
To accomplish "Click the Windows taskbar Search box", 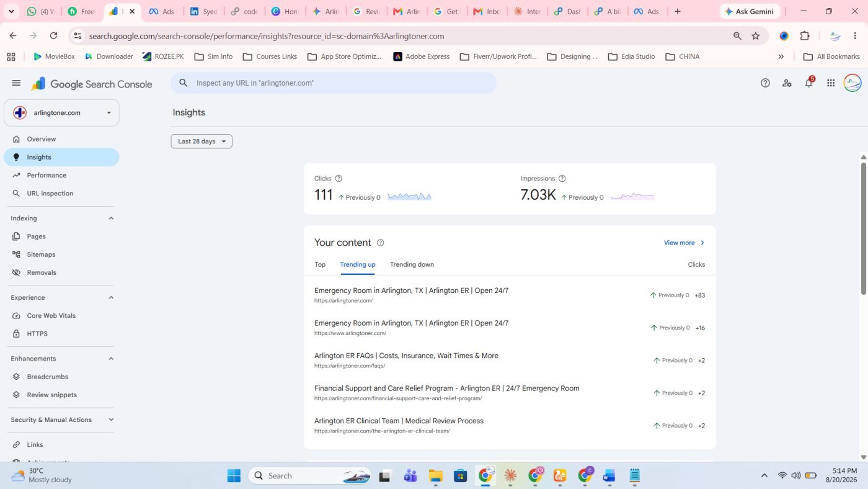I will [x=310, y=476].
